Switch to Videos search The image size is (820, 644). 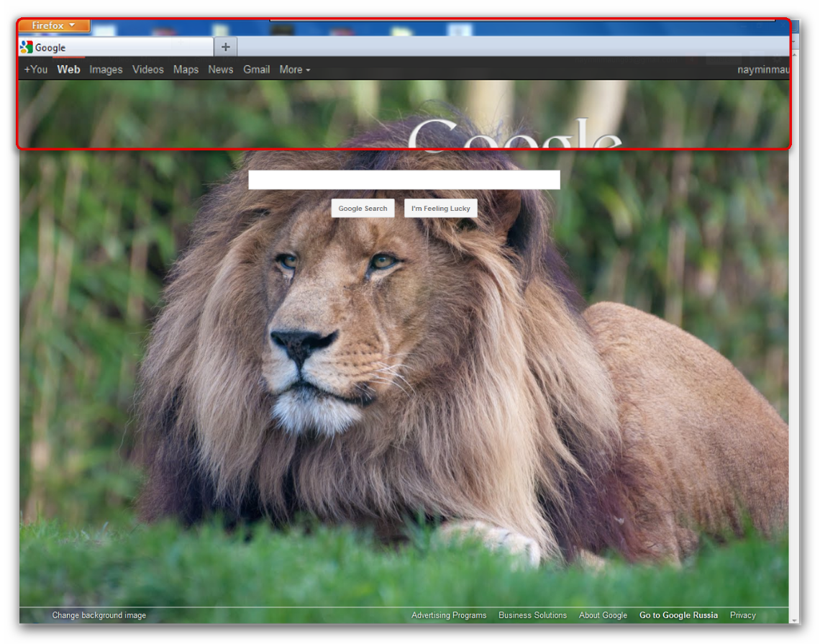pyautogui.click(x=147, y=69)
